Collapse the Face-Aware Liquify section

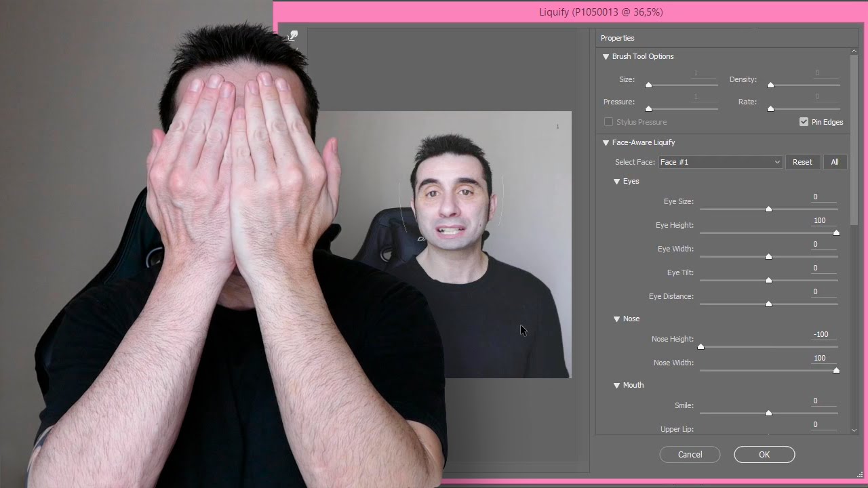(x=606, y=143)
